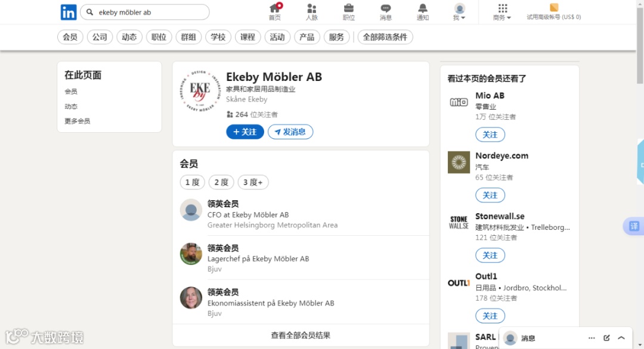This screenshot has width=644, height=349.
Task: Follow Nordeye.com with 关注
Action: pos(490,195)
